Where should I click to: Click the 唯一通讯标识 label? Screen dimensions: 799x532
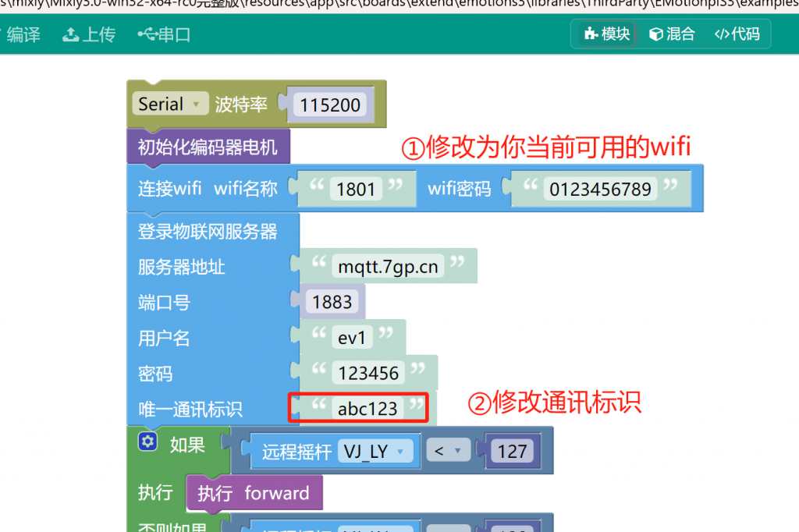pyautogui.click(x=190, y=410)
